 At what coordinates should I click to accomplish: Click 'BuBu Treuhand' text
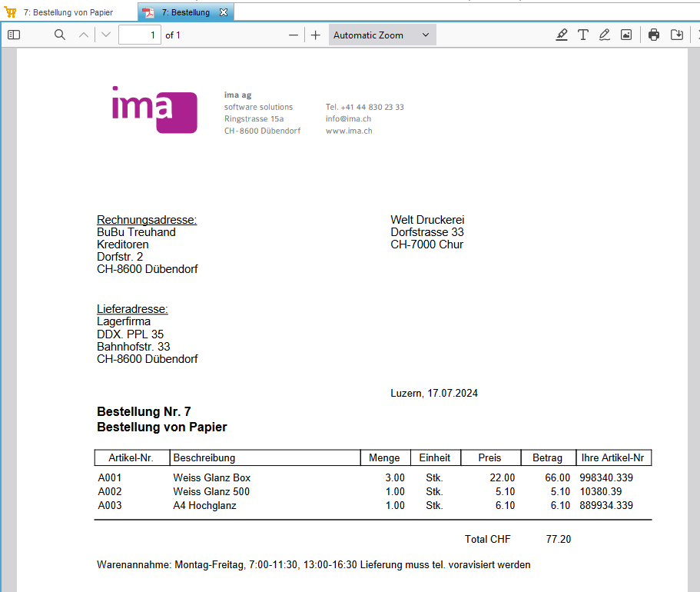(x=136, y=232)
